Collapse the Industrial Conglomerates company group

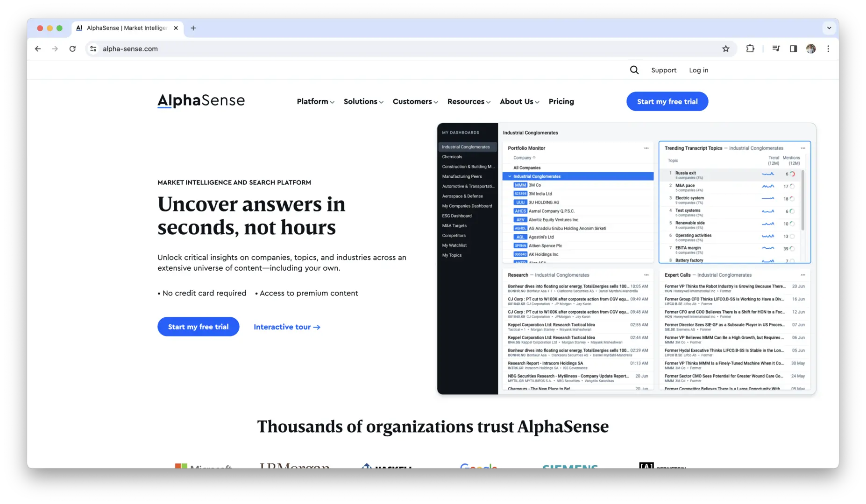(x=510, y=176)
